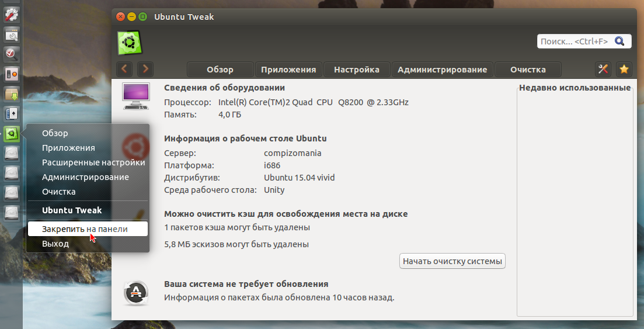
Task: Close the Ubuntu Tweak window
Action: [120, 17]
